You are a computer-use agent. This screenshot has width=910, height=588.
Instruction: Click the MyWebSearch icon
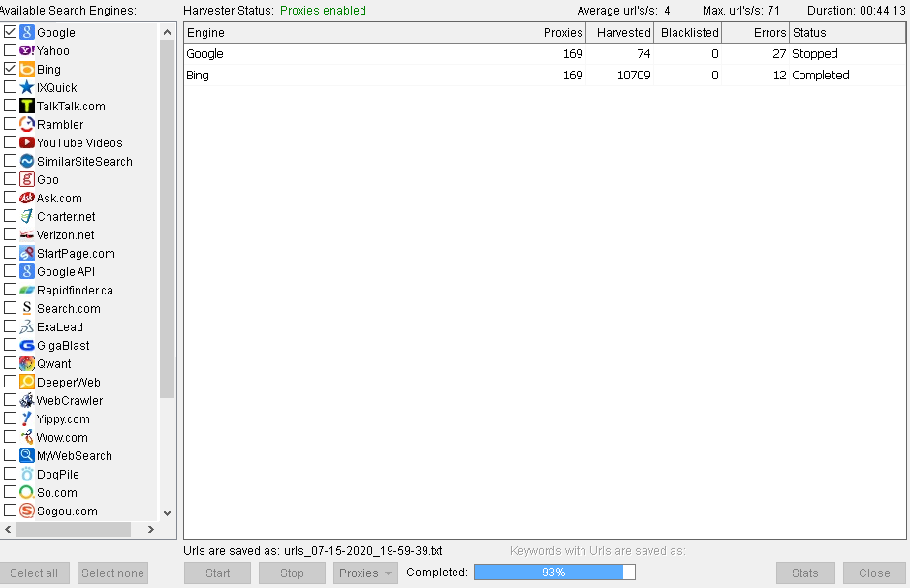27,456
